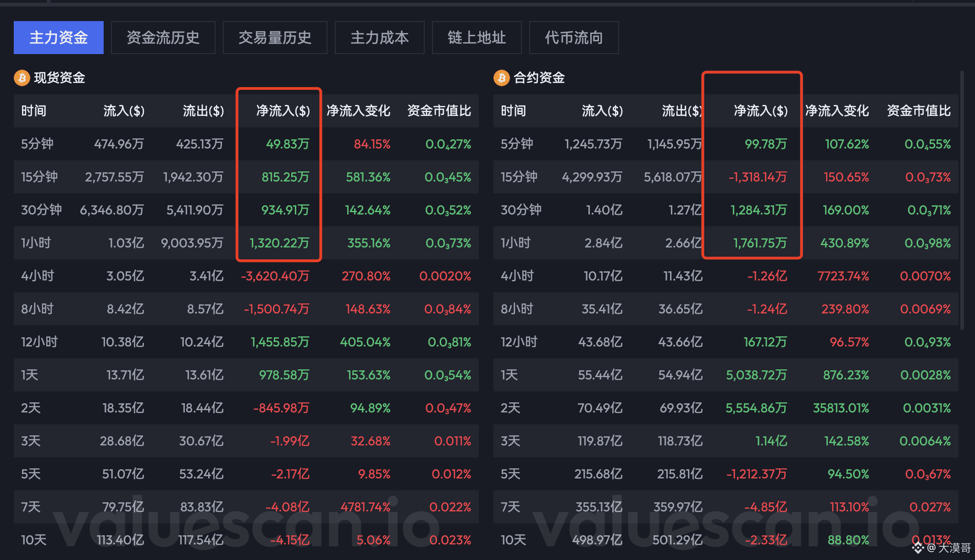The height and width of the screenshot is (560, 975).
Task: Click the contract 2天 change value 35813.01%
Action: (x=841, y=408)
